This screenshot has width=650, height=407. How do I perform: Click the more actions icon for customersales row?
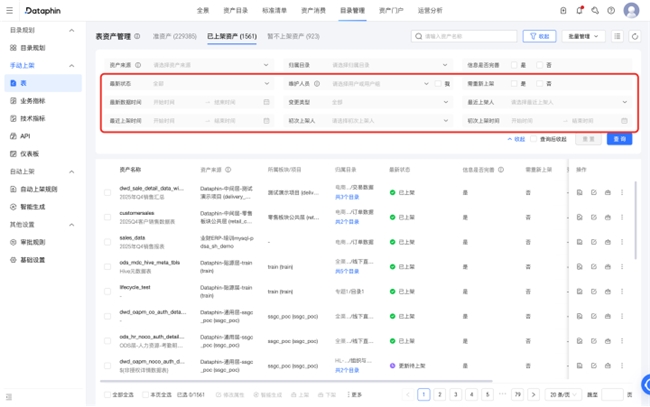point(621,216)
